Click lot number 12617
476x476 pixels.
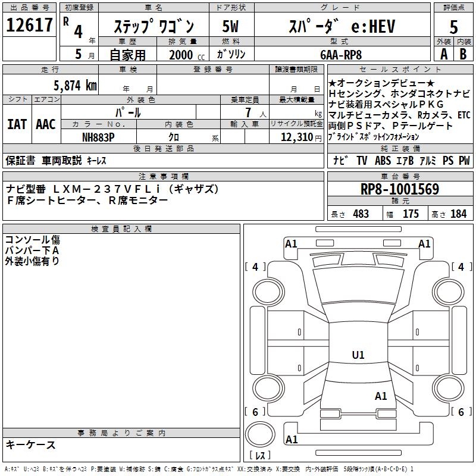pyautogui.click(x=29, y=25)
